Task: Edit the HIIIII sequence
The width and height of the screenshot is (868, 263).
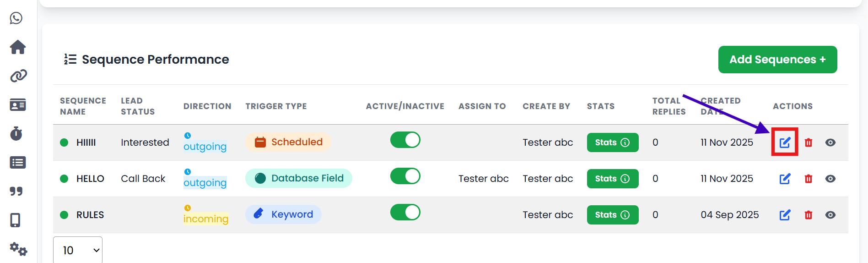Action: click(785, 142)
